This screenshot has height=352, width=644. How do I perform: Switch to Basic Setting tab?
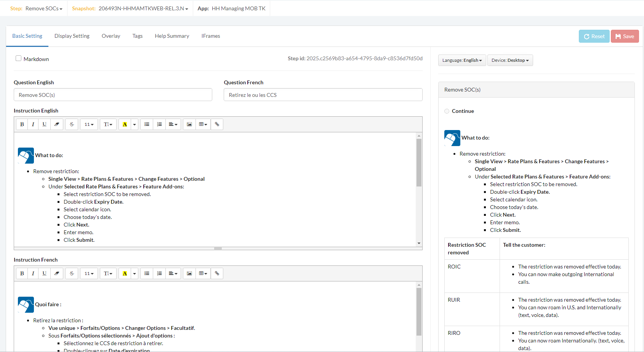coord(27,36)
